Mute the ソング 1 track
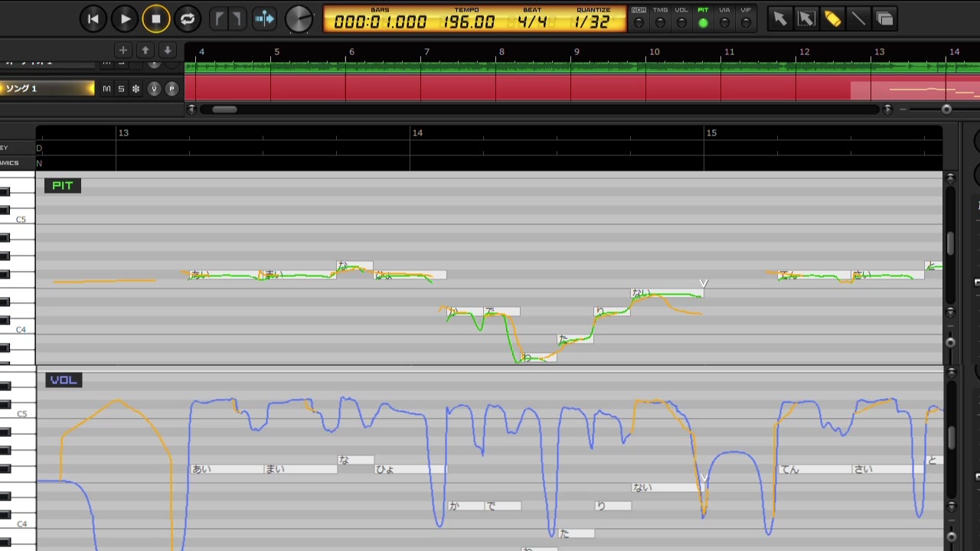980x551 pixels. click(x=106, y=89)
